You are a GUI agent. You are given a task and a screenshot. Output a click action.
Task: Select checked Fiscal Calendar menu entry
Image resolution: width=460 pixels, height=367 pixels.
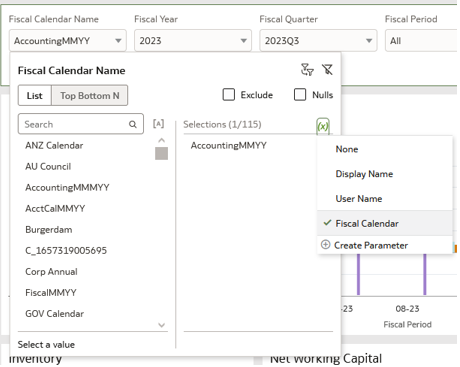click(x=385, y=223)
